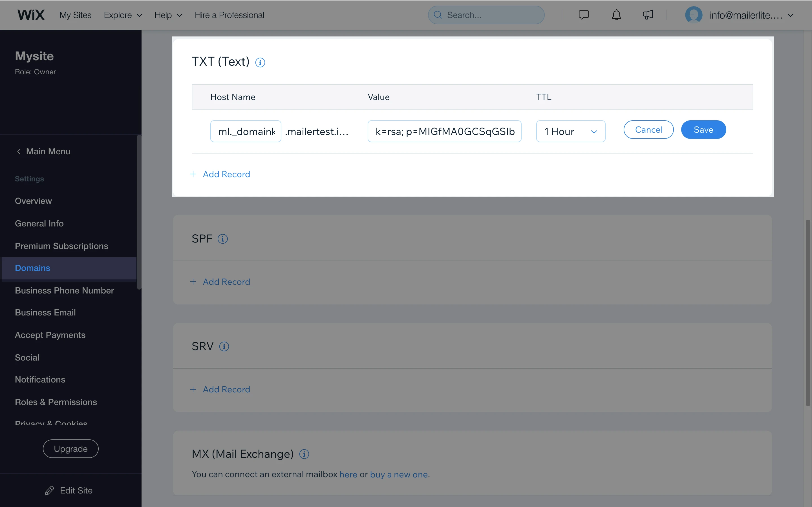Viewport: 812px width, 507px height.
Task: Cancel the TXT record edit
Action: [648, 130]
